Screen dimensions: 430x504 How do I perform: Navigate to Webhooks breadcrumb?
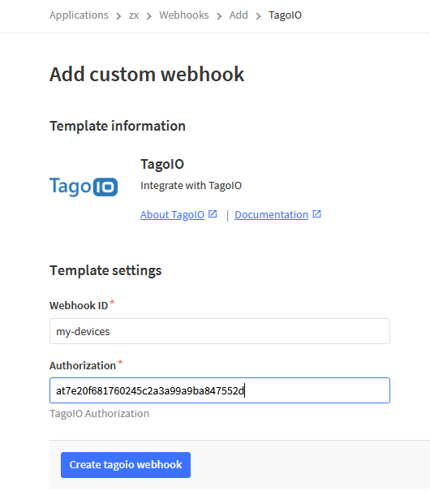184,15
